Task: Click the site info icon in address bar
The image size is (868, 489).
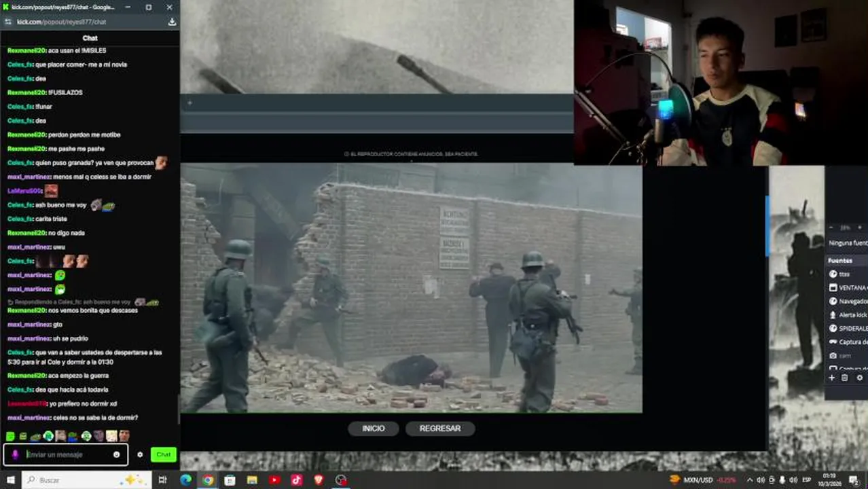Action: [x=8, y=22]
